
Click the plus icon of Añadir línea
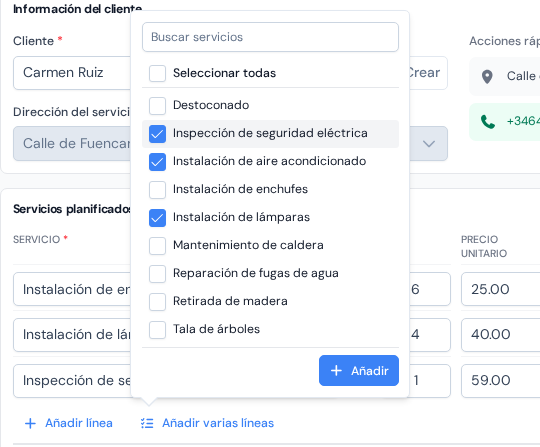(30, 423)
